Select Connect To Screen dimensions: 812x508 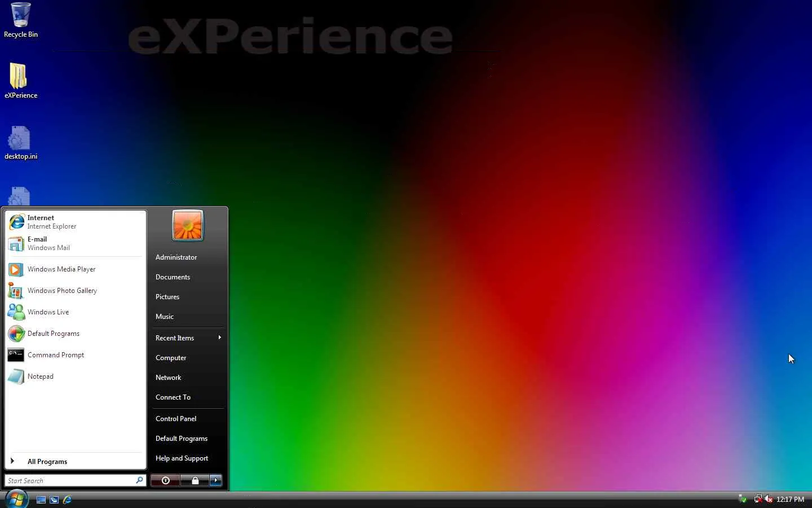(188, 397)
